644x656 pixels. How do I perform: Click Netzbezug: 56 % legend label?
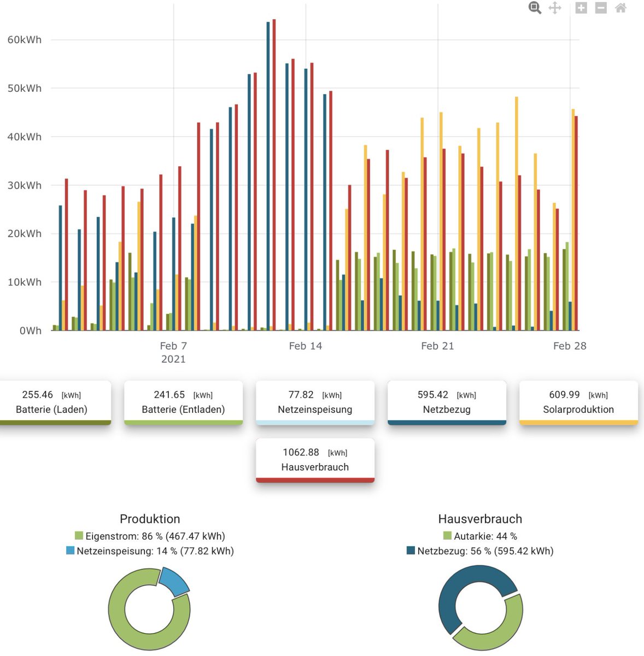485,551
